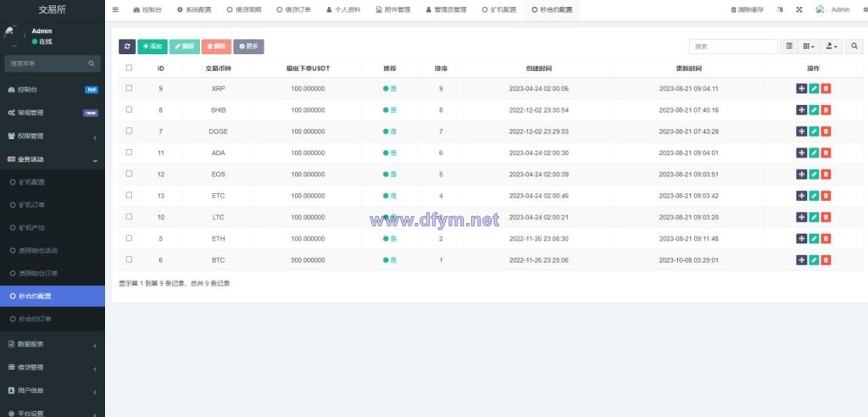Click the hamburger menu toggle icon
868x417 pixels.
coord(115,9)
